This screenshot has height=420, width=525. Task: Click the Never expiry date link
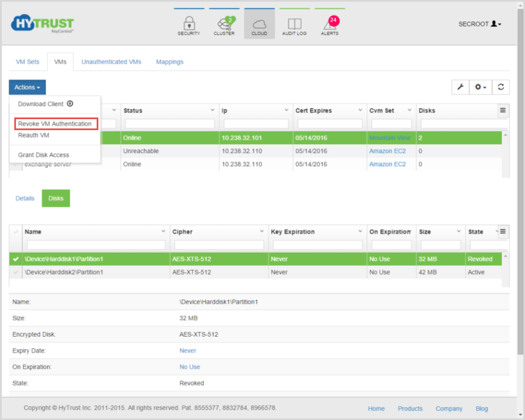[188, 351]
